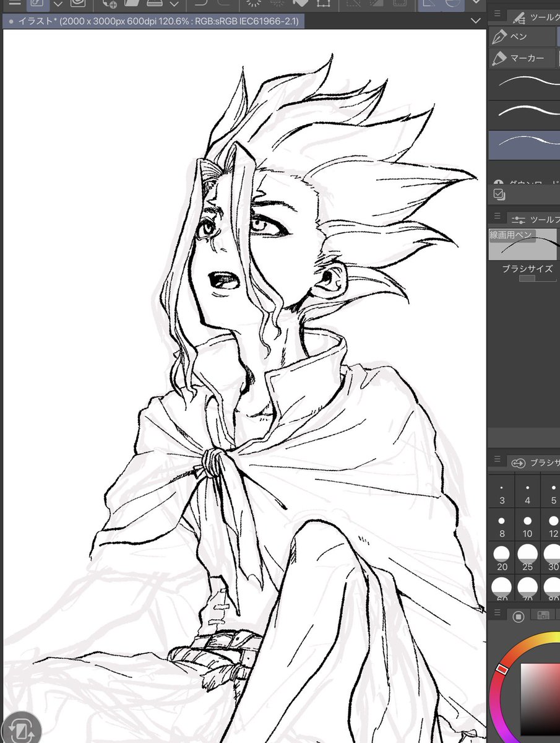Click the ダウンロード sub tool entry

pyautogui.click(x=525, y=183)
